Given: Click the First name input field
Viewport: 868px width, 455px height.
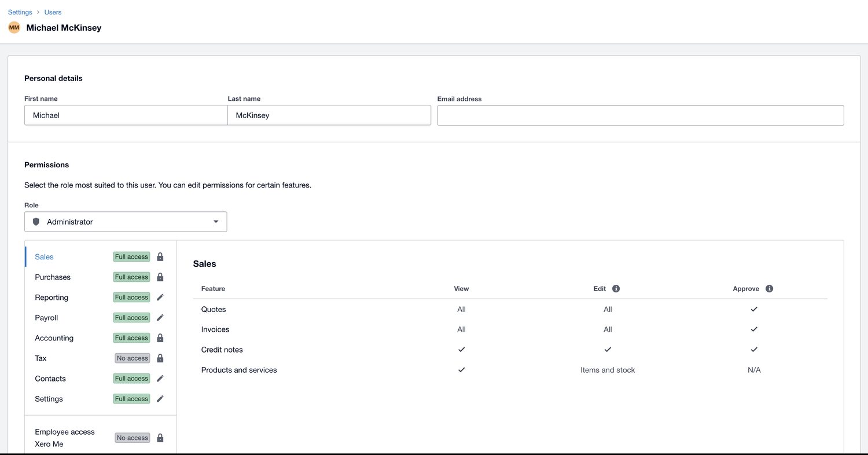Looking at the screenshot, I should 126,115.
